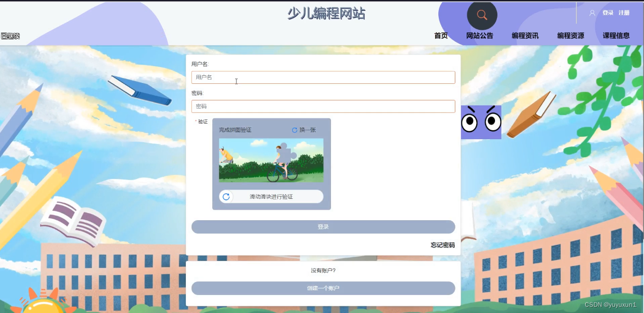Click the 用户名: field label

tap(200, 64)
